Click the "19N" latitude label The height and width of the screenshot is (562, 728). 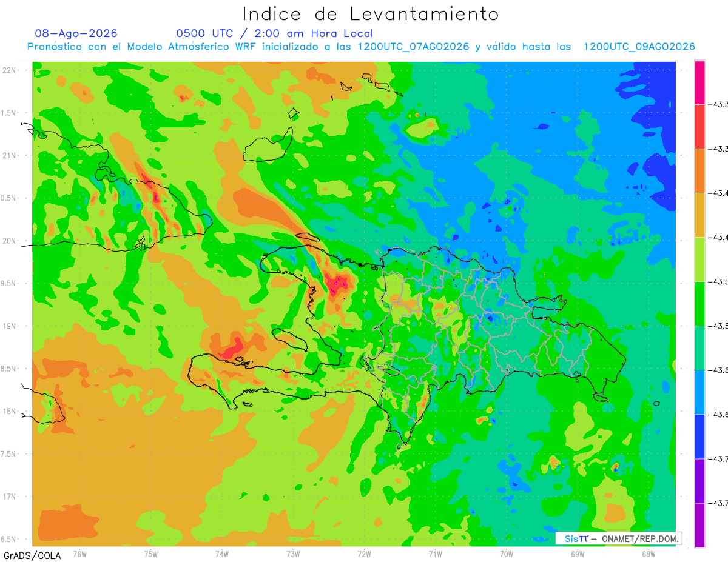click(10, 326)
